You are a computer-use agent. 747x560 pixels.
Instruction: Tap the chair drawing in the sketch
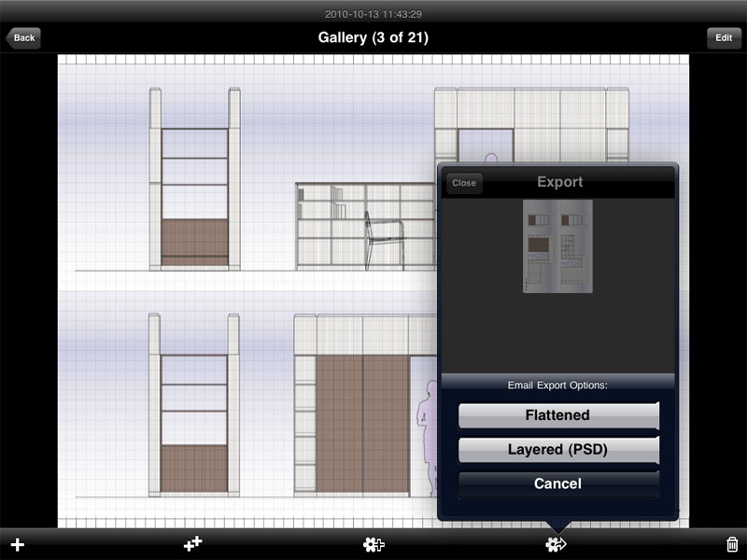pos(383,238)
